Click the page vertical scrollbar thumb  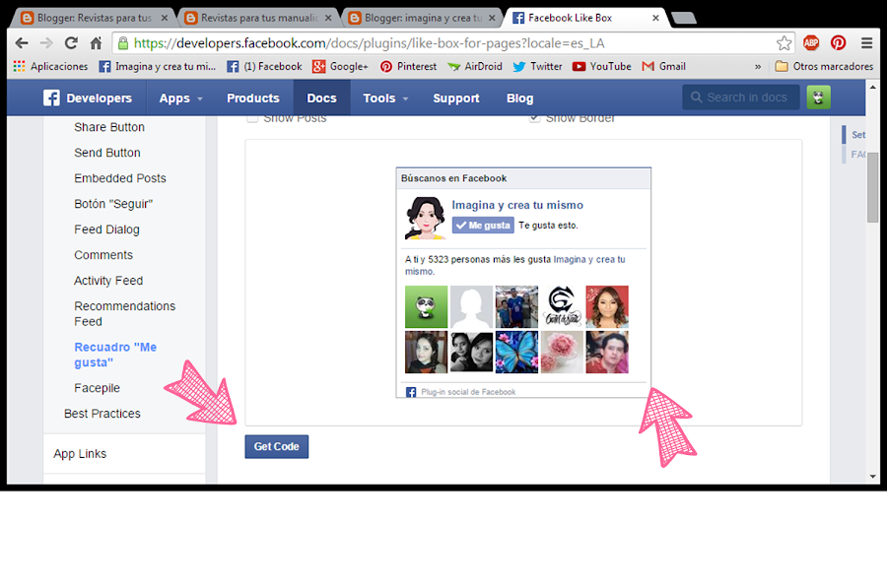[x=872, y=186]
